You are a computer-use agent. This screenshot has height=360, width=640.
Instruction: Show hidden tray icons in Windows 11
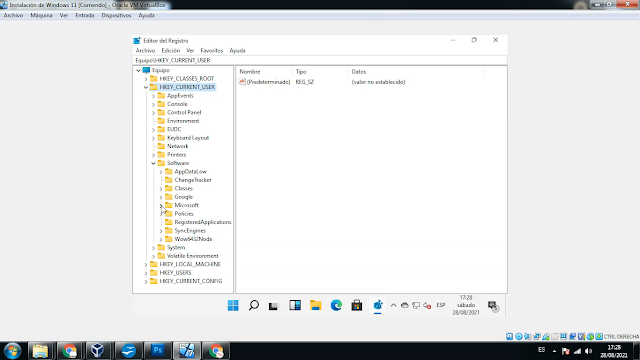tap(393, 305)
